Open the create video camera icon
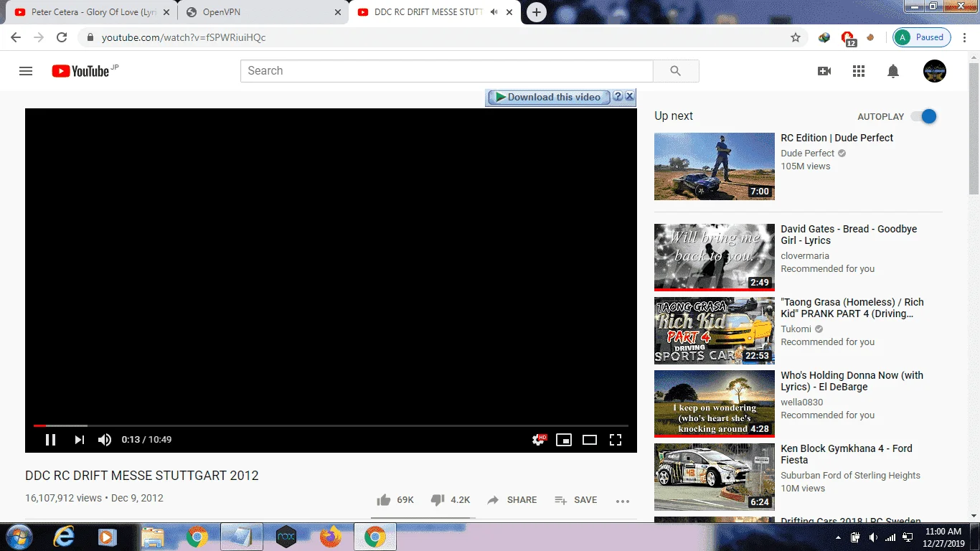Screen dimensions: 980x551 (824, 71)
